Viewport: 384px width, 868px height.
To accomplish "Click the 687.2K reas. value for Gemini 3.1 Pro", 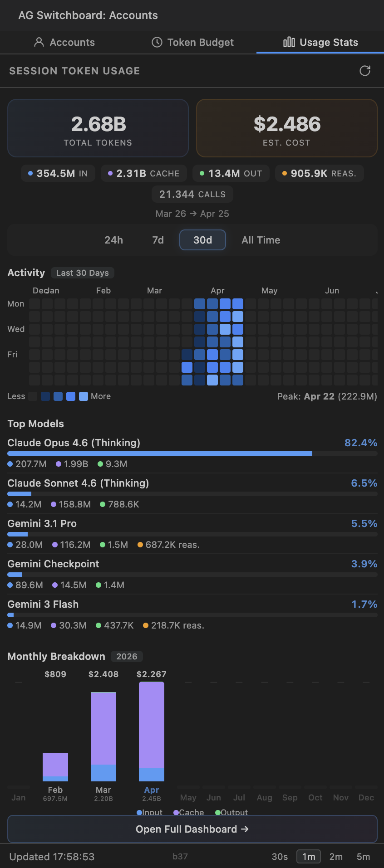I will click(168, 545).
